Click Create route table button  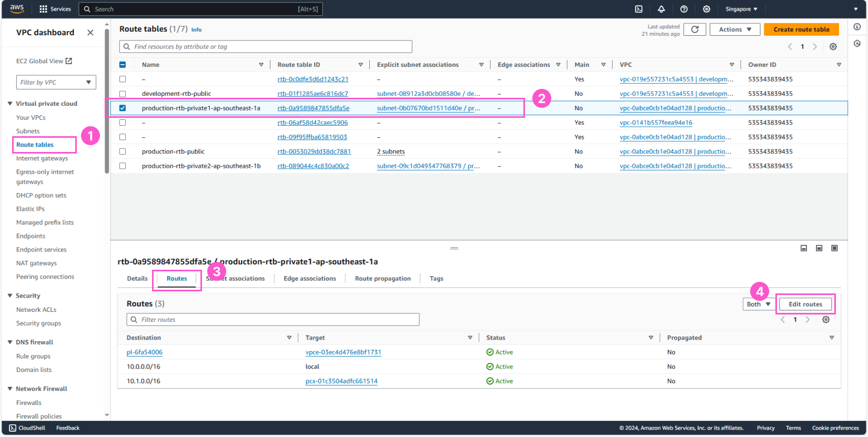click(801, 29)
